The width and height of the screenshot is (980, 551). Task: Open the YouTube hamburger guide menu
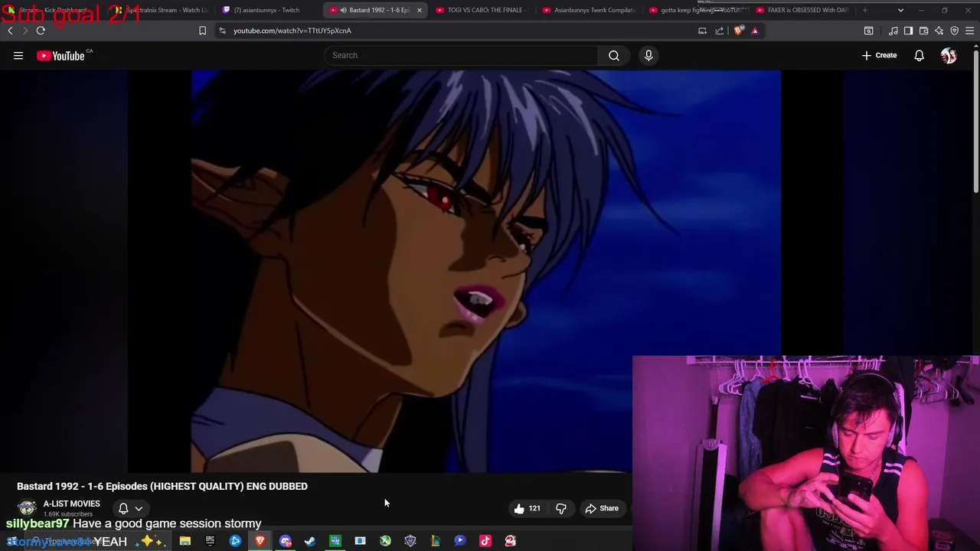18,55
